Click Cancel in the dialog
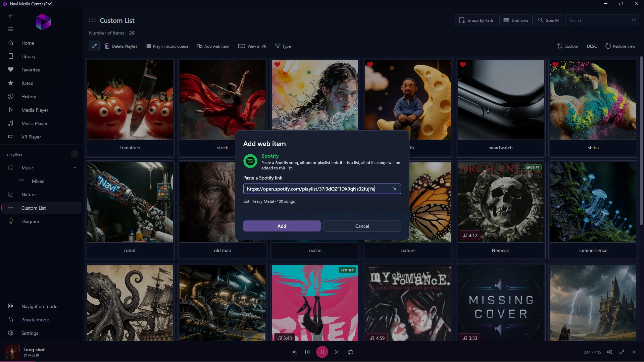 click(x=362, y=226)
